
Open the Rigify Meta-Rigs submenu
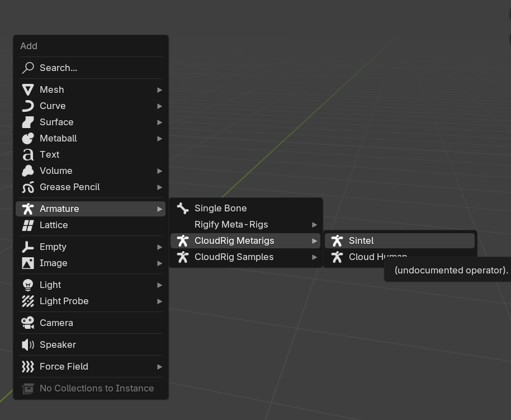pos(245,225)
